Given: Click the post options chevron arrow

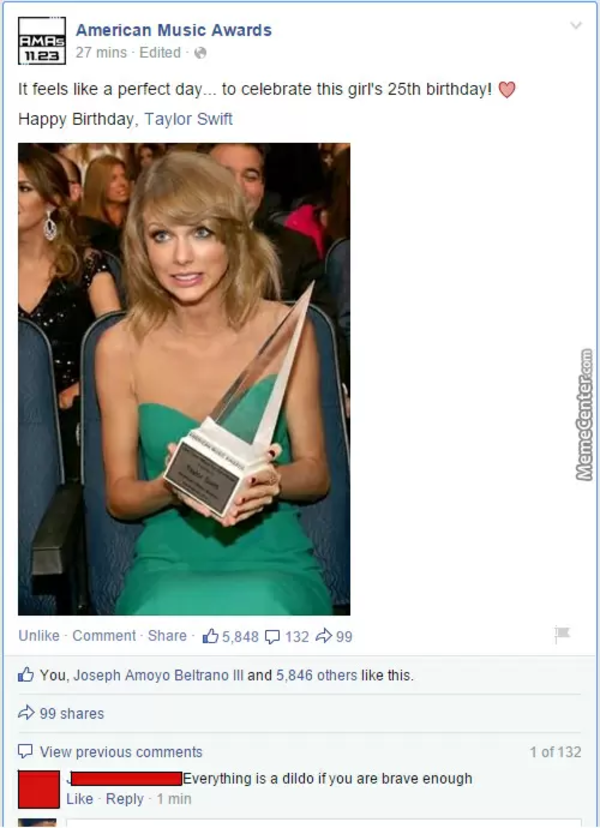Looking at the screenshot, I should pyautogui.click(x=576, y=25).
